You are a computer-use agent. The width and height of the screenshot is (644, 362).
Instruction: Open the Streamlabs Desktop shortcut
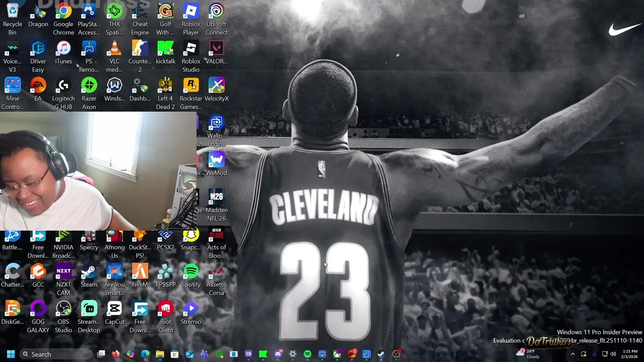89,317
